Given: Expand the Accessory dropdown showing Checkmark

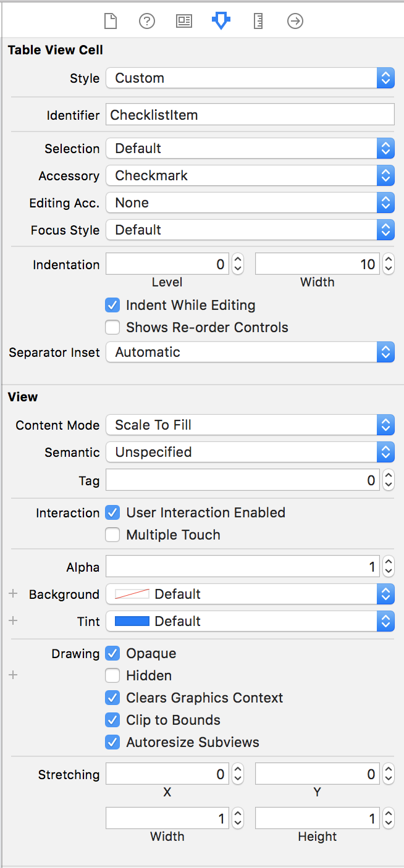Looking at the screenshot, I should click(x=250, y=176).
